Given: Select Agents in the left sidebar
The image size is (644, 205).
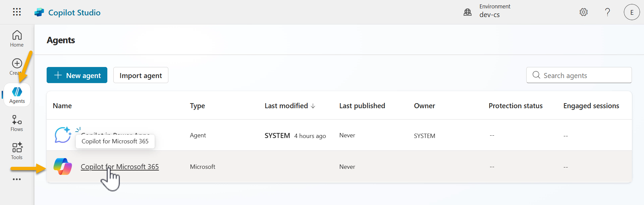Looking at the screenshot, I should (17, 95).
